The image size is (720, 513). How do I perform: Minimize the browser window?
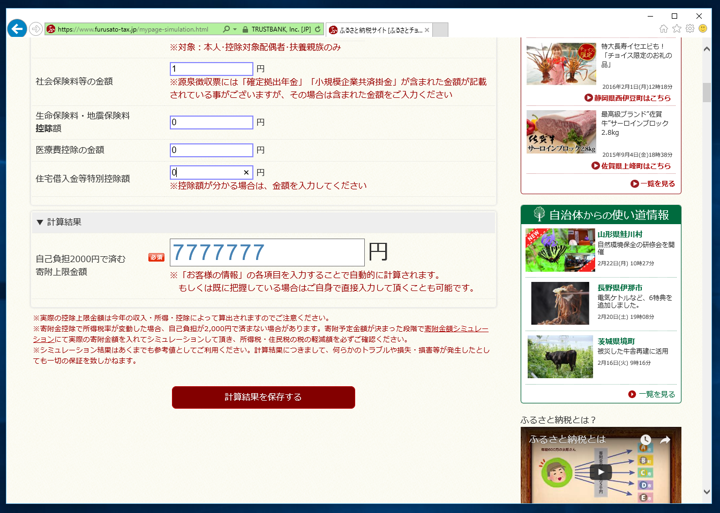(x=650, y=16)
